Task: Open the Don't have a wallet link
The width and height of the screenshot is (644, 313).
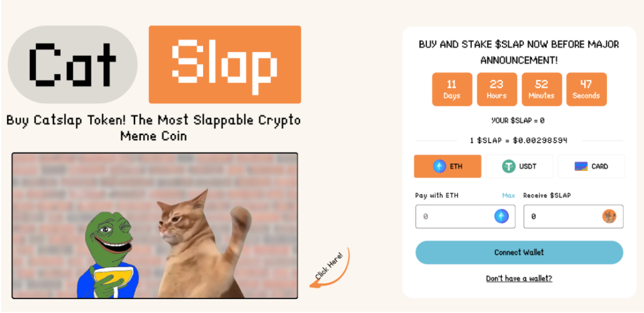Action: coord(519,278)
